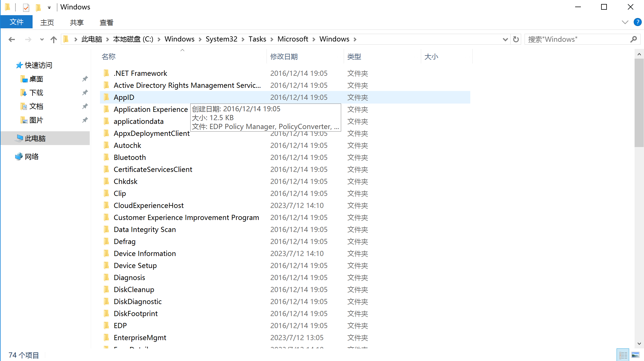Open the 查看 (View) ribbon tab
The height and width of the screenshot is (361, 644).
click(x=106, y=22)
